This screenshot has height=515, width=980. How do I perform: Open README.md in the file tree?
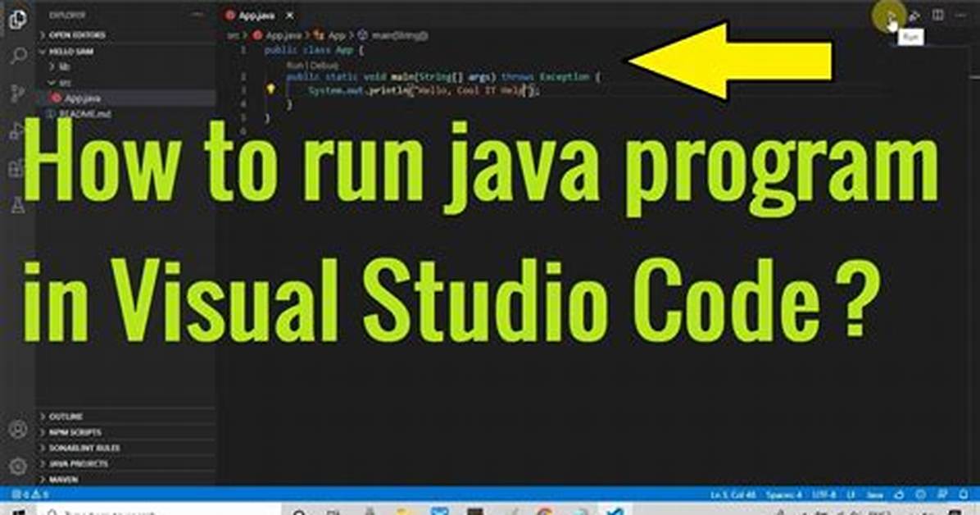tap(125, 114)
